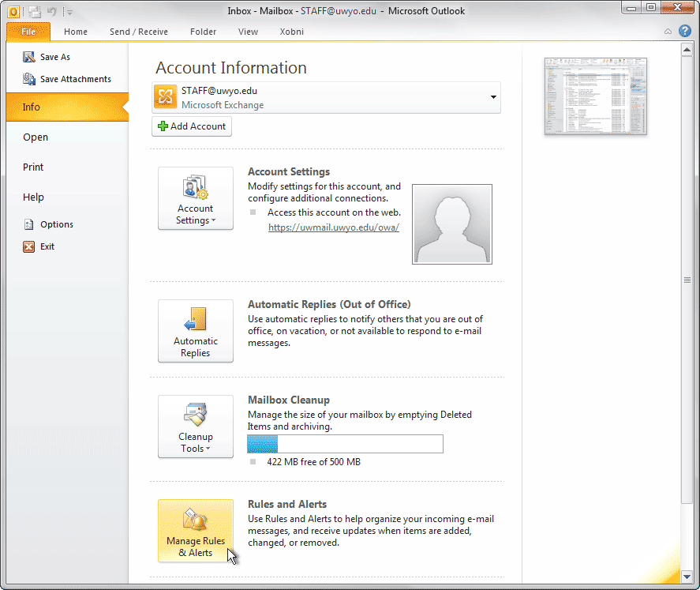Minimize the ribbon with the caret icon

click(x=668, y=32)
